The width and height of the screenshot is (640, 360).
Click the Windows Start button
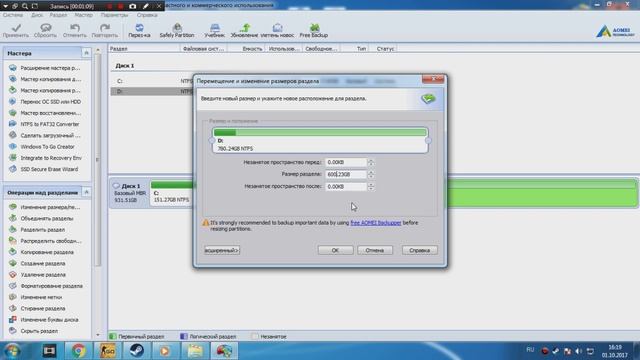coord(13,351)
